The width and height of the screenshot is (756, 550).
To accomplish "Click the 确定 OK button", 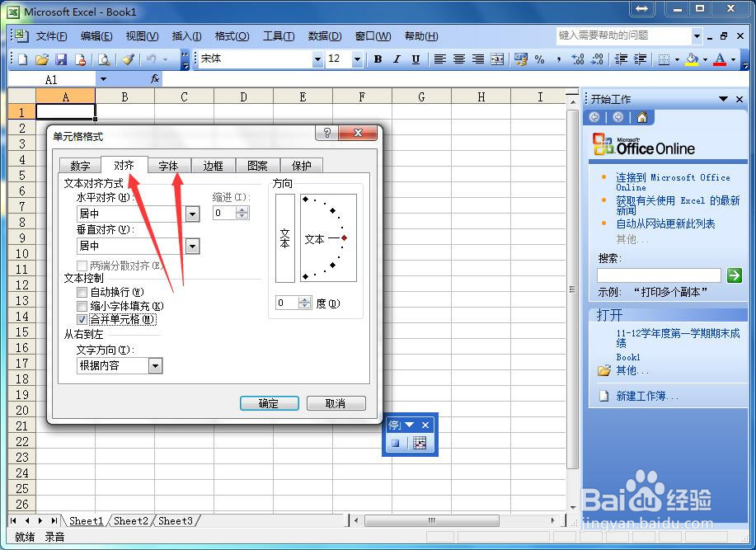I will click(269, 403).
